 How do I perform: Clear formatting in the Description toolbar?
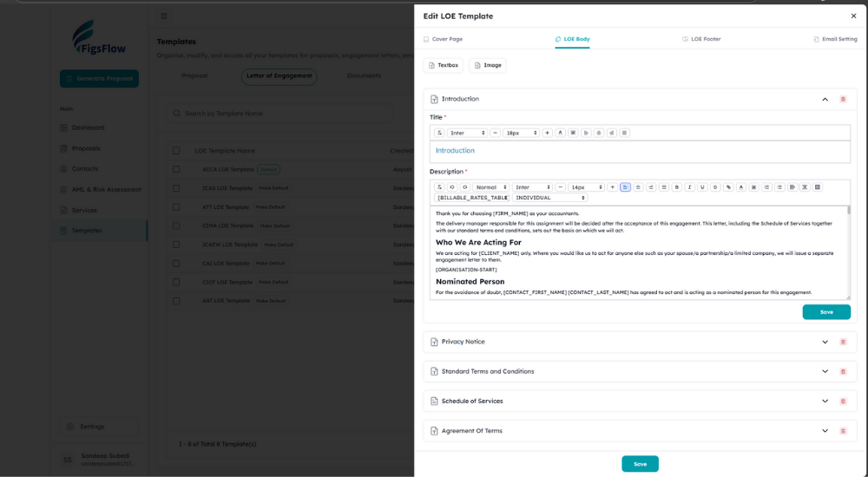(439, 187)
